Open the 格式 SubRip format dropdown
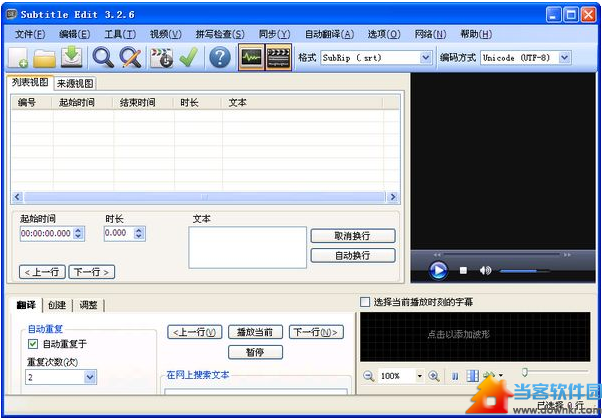Image resolution: width=602 pixels, height=420 pixels. pyautogui.click(x=425, y=58)
